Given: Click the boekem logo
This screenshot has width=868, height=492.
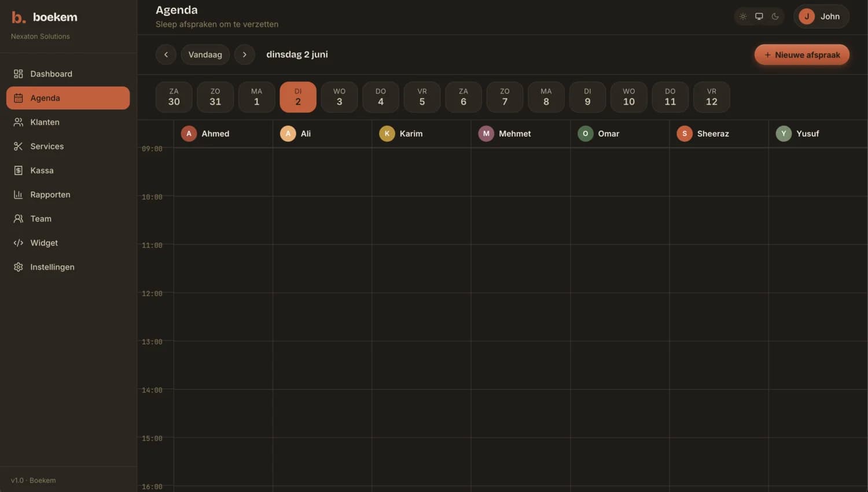Looking at the screenshot, I should point(45,17).
